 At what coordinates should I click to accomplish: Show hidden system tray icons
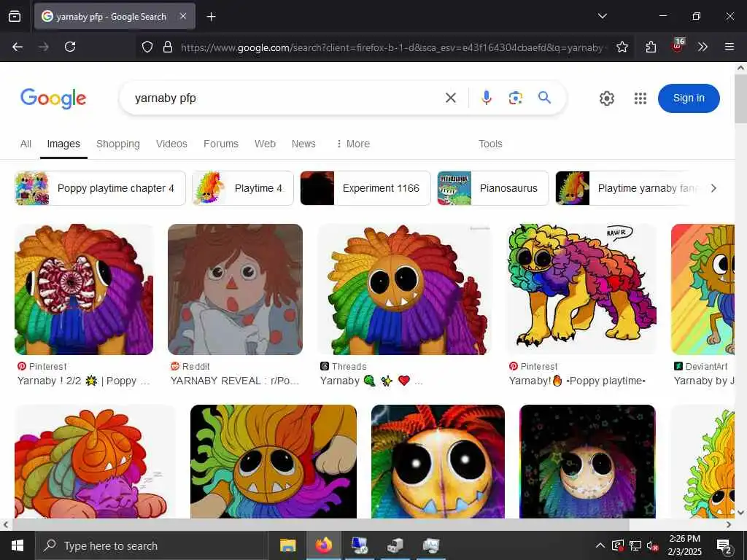pos(600,545)
